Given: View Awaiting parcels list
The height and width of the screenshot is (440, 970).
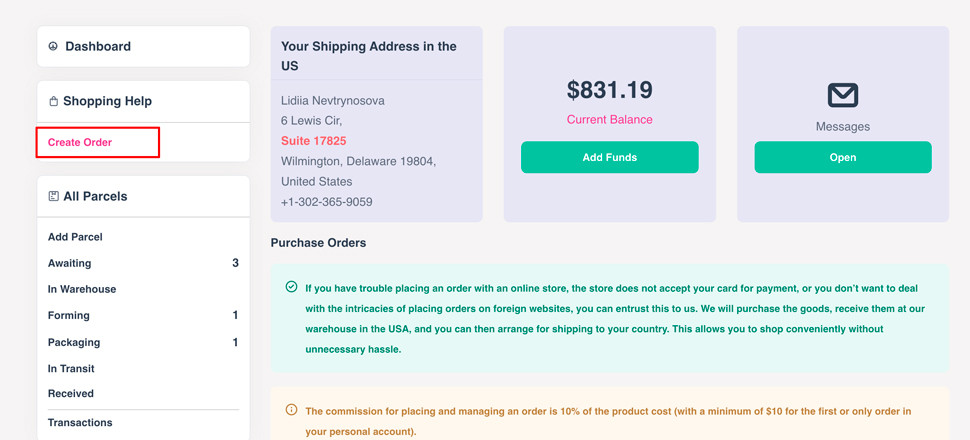Looking at the screenshot, I should click(70, 263).
